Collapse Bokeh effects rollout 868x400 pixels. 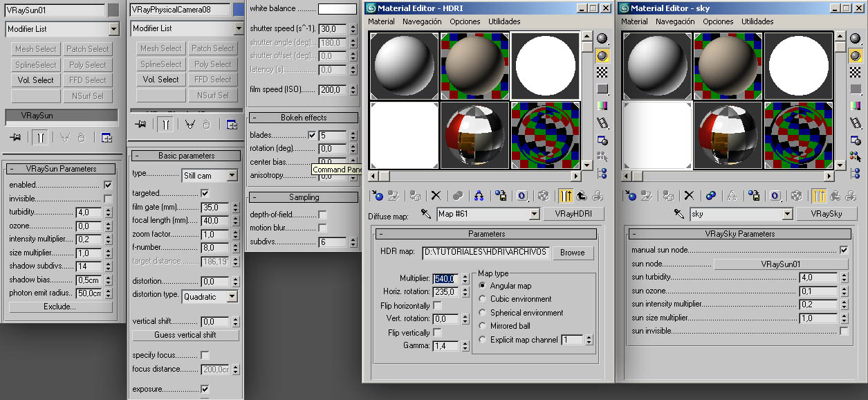tap(304, 118)
